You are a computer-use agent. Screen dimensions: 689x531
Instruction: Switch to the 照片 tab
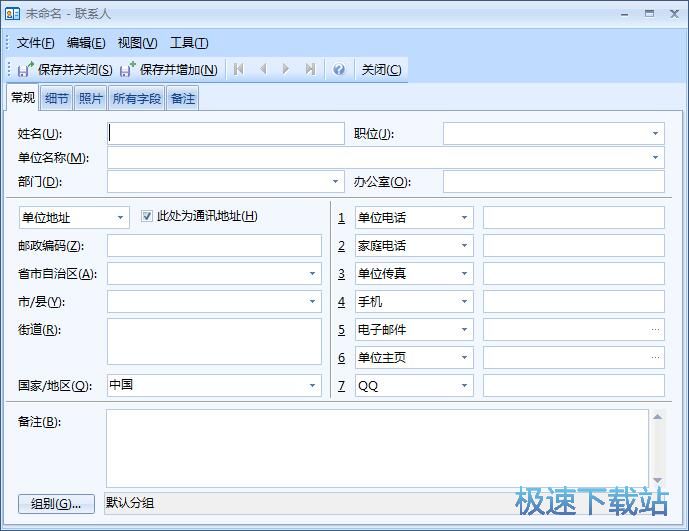coord(91,98)
